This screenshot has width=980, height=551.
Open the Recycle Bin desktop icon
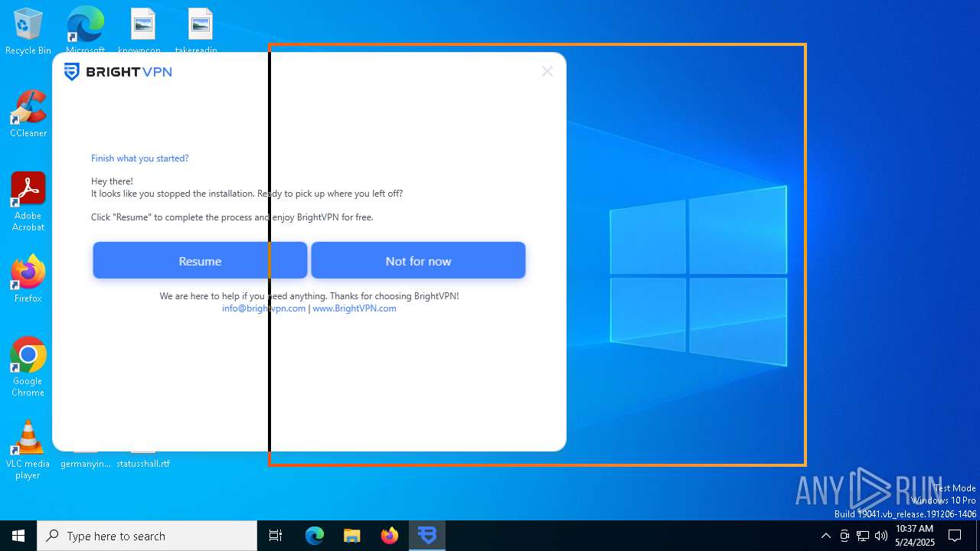28,32
